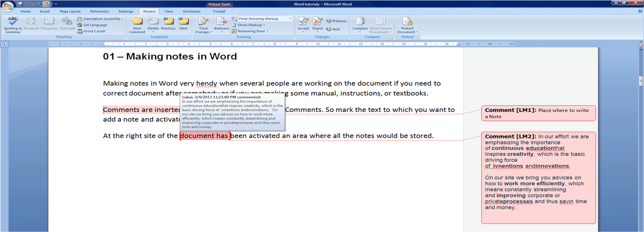This screenshot has height=232, width=644.
Task: Toggle Track Changes on
Action: (x=203, y=25)
